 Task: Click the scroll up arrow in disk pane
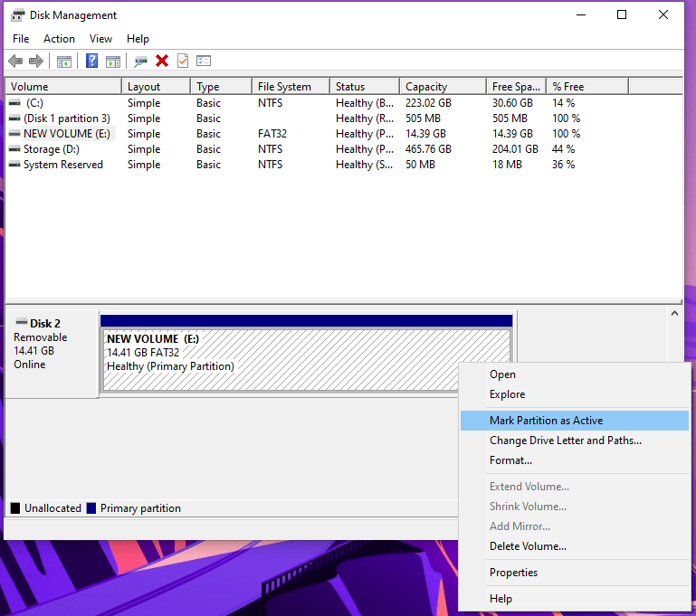[674, 314]
